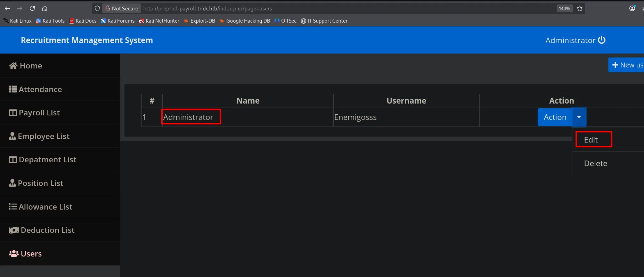Open the OffSec bookmark
644x277 pixels.
285,21
